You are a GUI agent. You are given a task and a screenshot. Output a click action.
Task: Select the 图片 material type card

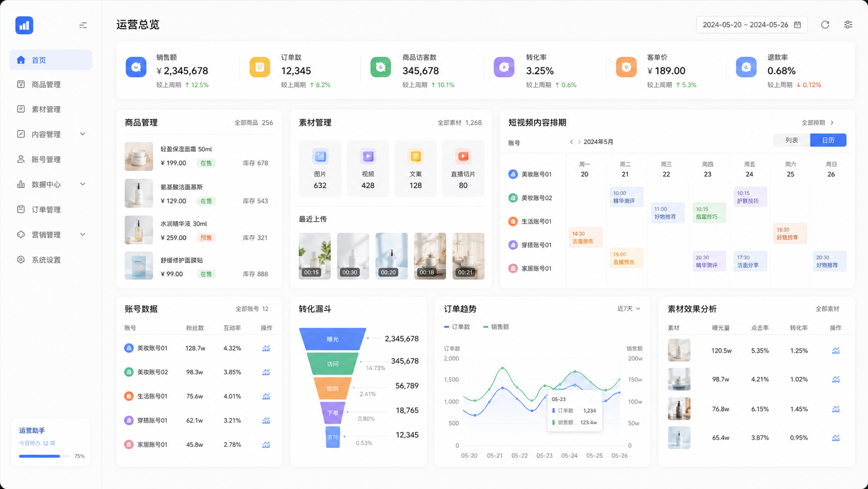(320, 168)
